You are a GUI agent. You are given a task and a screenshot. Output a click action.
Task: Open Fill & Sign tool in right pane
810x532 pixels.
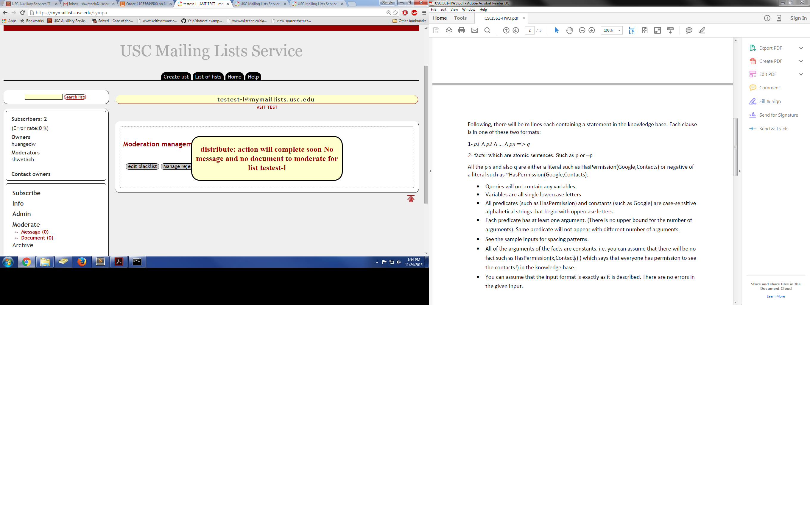770,101
